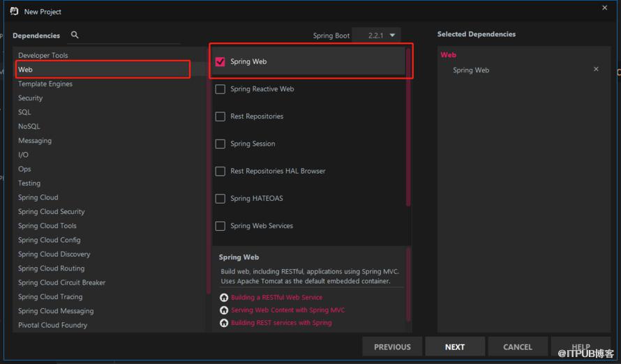
Task: Check the Spring HATEOAS dependency
Action: tap(220, 198)
